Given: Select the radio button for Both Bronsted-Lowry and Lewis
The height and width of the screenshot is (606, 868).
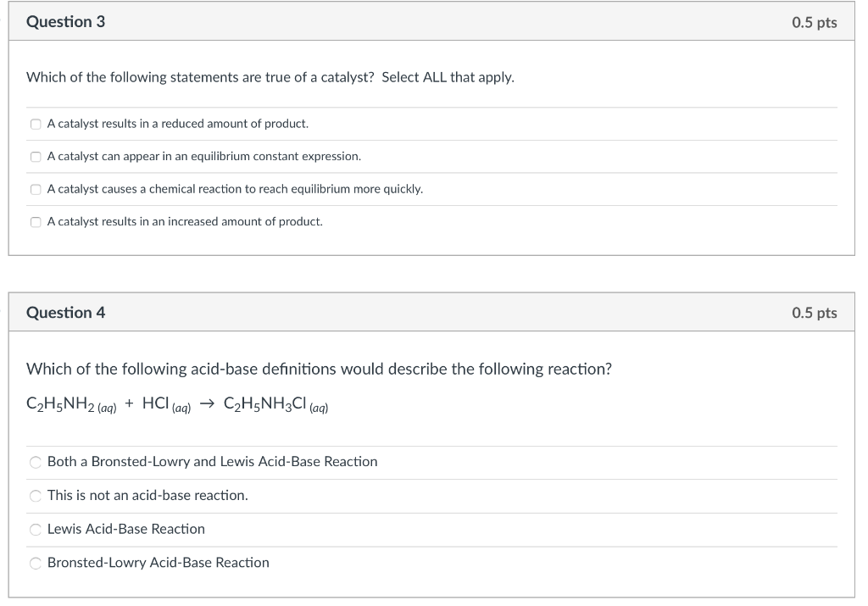Looking at the screenshot, I should pos(36,463).
